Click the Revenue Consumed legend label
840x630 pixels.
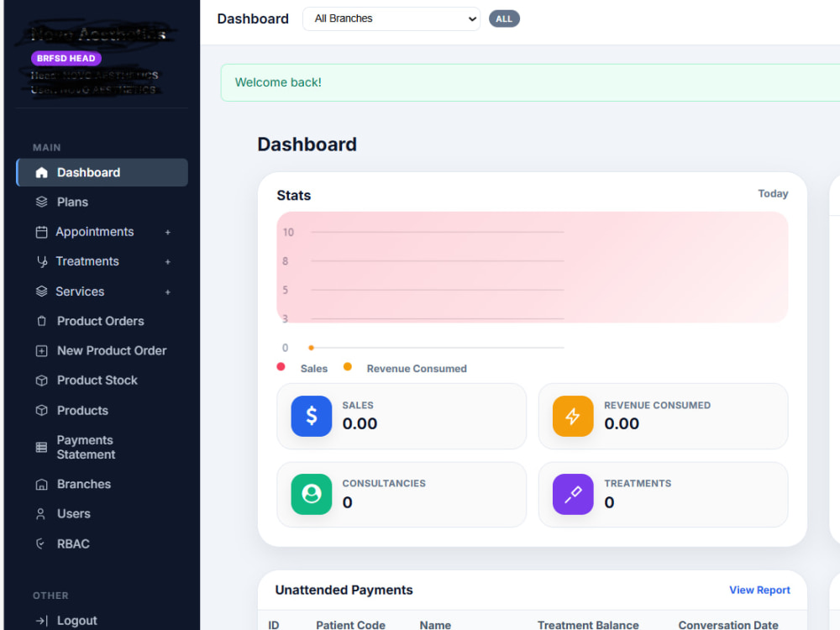(417, 369)
